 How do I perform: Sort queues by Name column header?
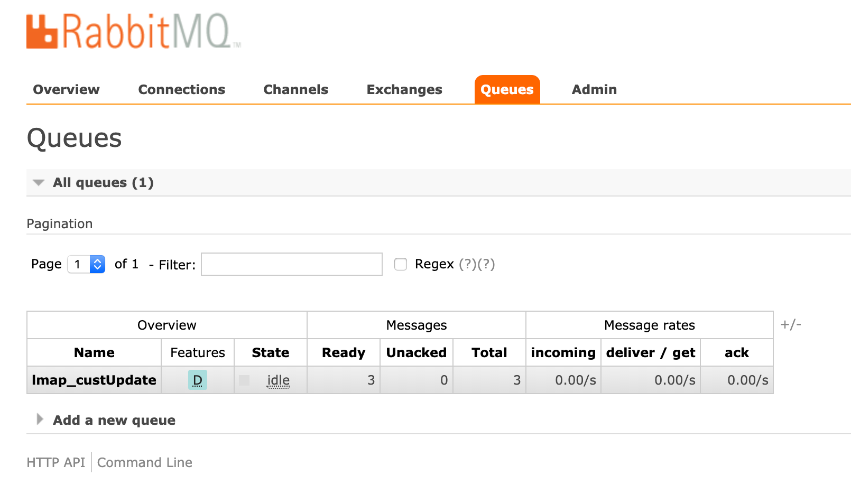click(x=94, y=353)
